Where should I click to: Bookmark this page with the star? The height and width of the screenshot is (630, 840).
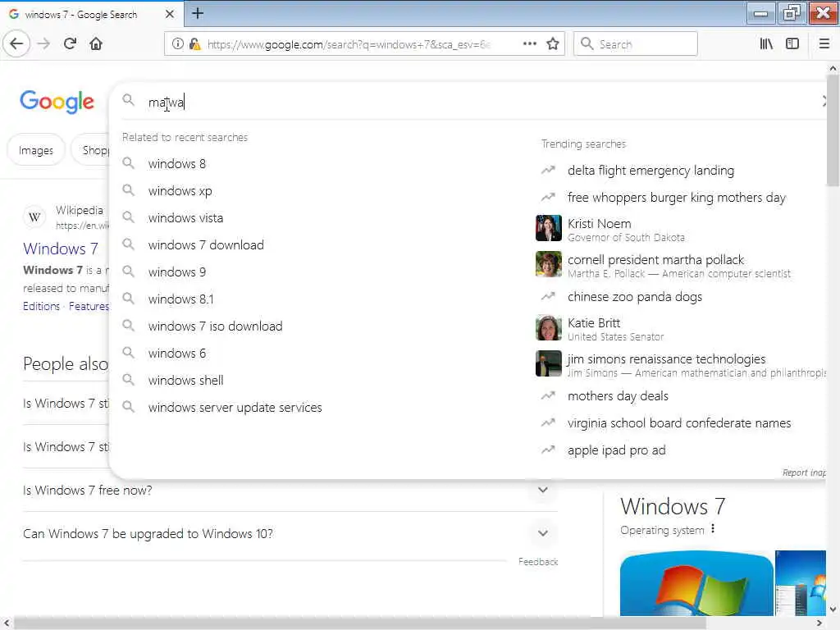(x=553, y=43)
